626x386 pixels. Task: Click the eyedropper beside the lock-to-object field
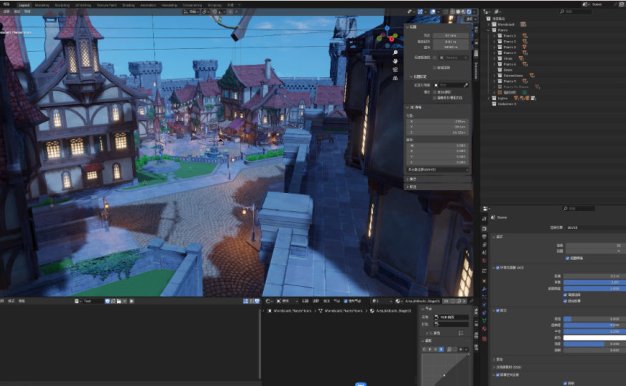click(466, 85)
